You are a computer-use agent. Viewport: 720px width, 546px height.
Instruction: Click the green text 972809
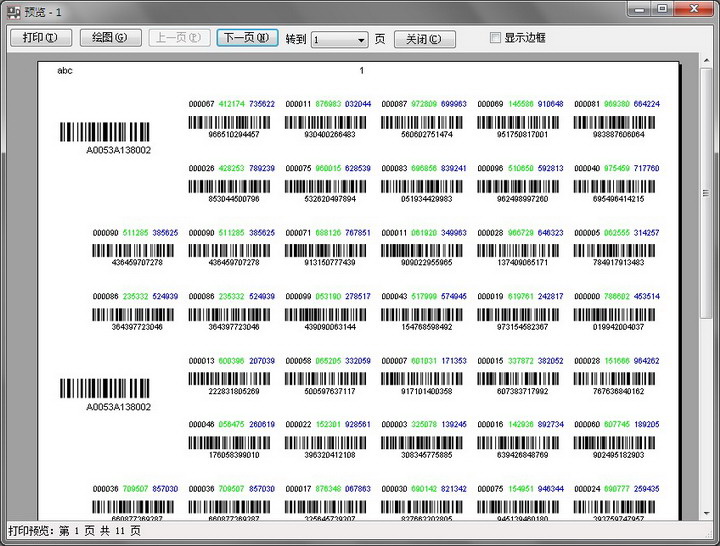(424, 104)
